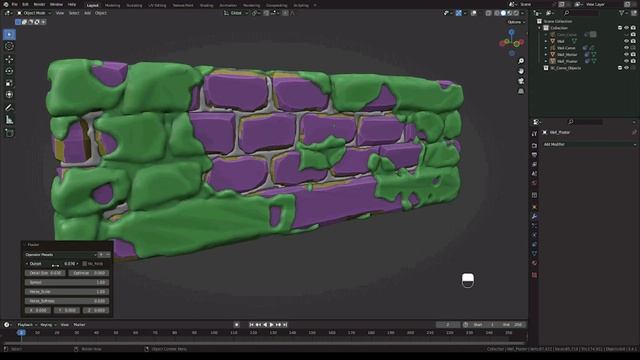Adjust the Spread slider in Plaster panel
Viewport: 640px width, 360px height.
point(67,282)
